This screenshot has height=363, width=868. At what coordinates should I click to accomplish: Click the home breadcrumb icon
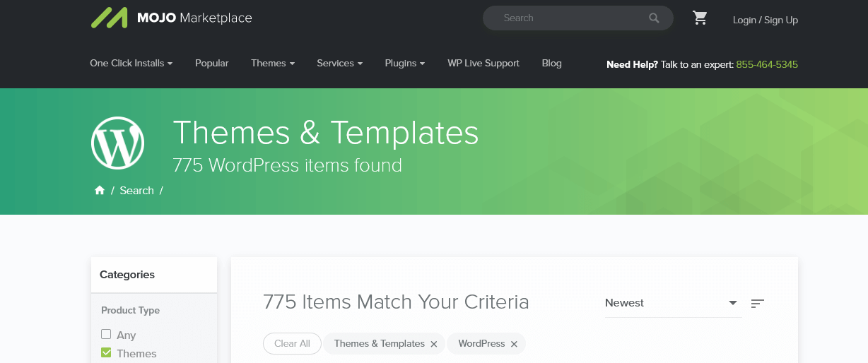coord(100,191)
